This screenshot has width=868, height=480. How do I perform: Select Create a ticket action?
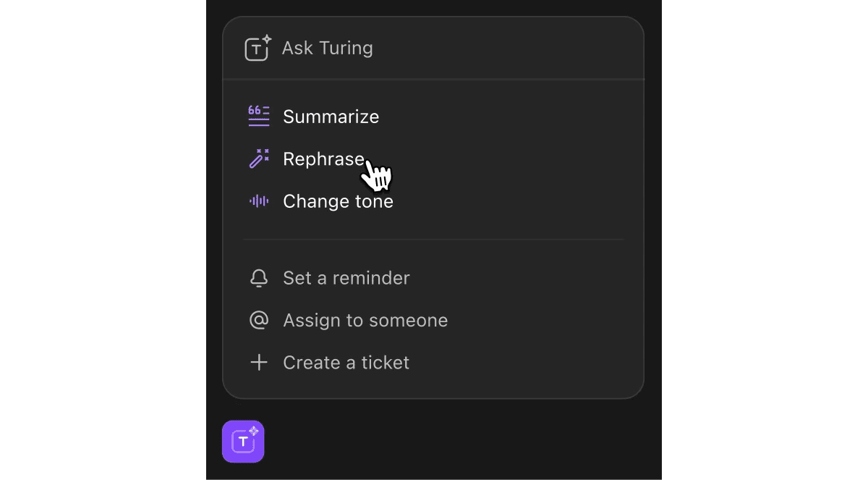(x=346, y=362)
